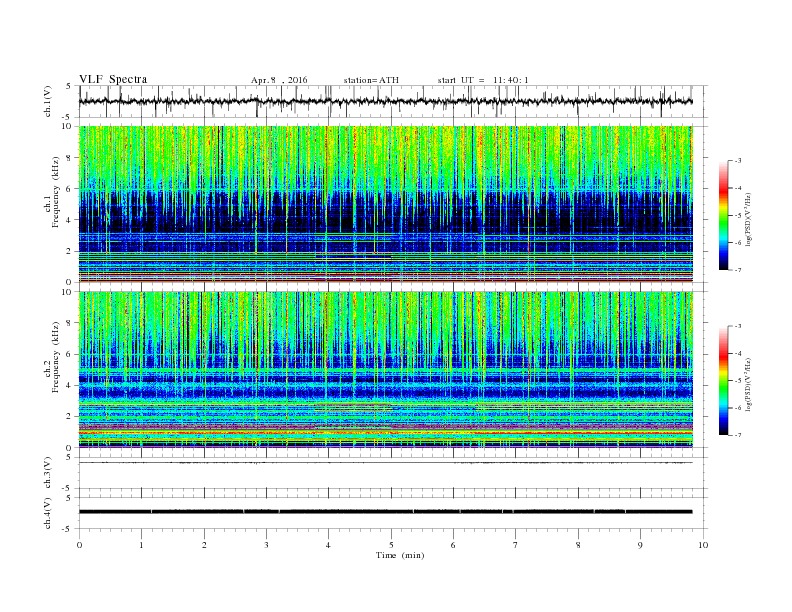Screen dimensions: 792x612
Task: Click the time-axis tick label '9'
Action: (x=640, y=545)
